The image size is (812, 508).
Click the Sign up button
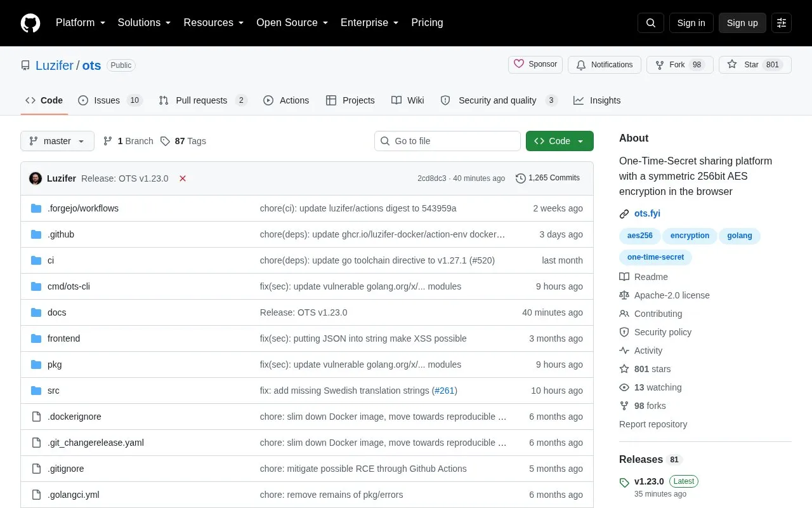[742, 23]
